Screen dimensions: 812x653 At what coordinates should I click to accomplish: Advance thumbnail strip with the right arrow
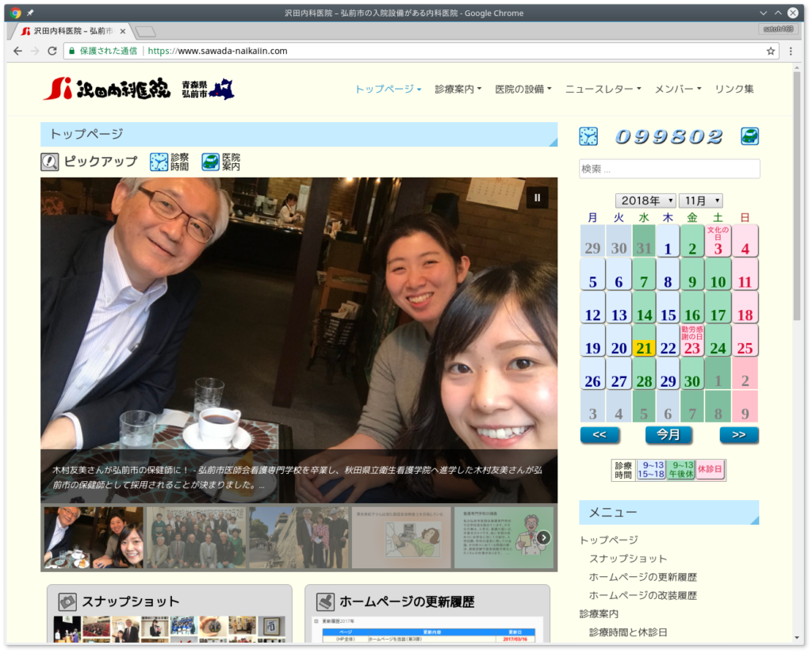point(543,537)
